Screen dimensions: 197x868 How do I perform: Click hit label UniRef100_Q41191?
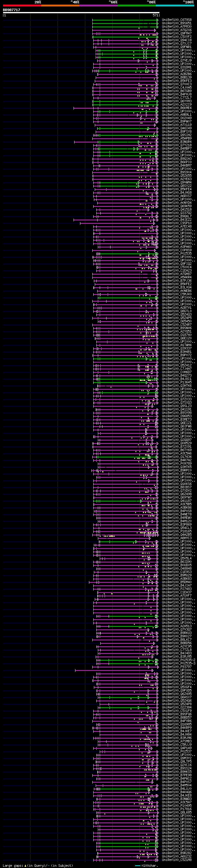(177, 410)
